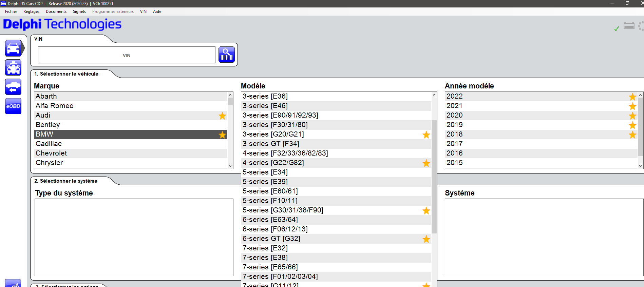Select model year 2017
The width and height of the screenshot is (644, 287).
[x=541, y=144]
